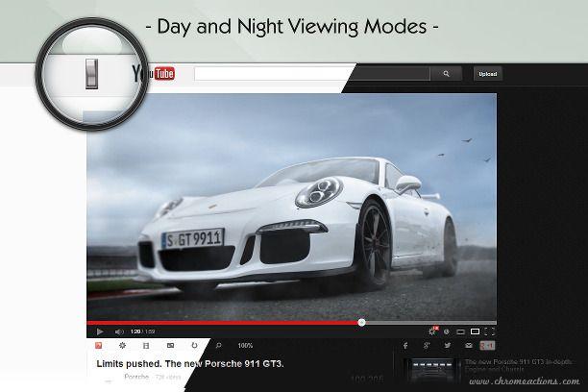Image resolution: width=588 pixels, height=392 pixels.
Task: Click the magnifier search button
Action: pyautogui.click(x=446, y=74)
